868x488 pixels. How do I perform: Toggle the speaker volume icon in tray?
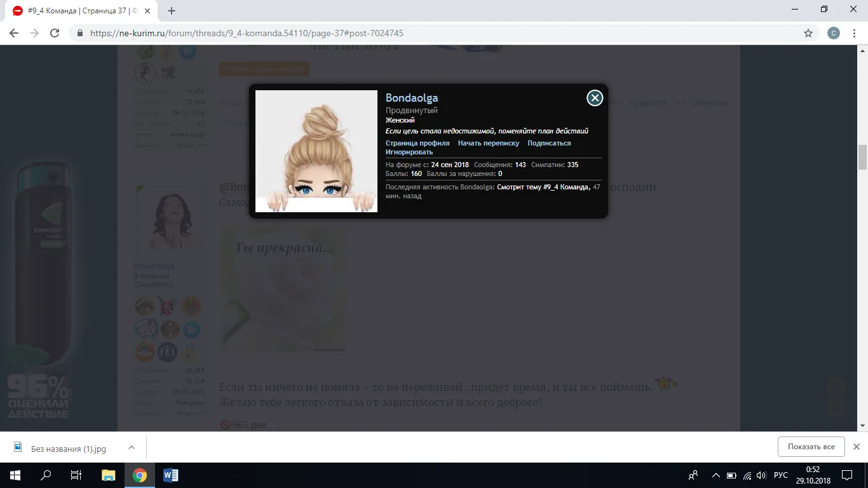761,475
